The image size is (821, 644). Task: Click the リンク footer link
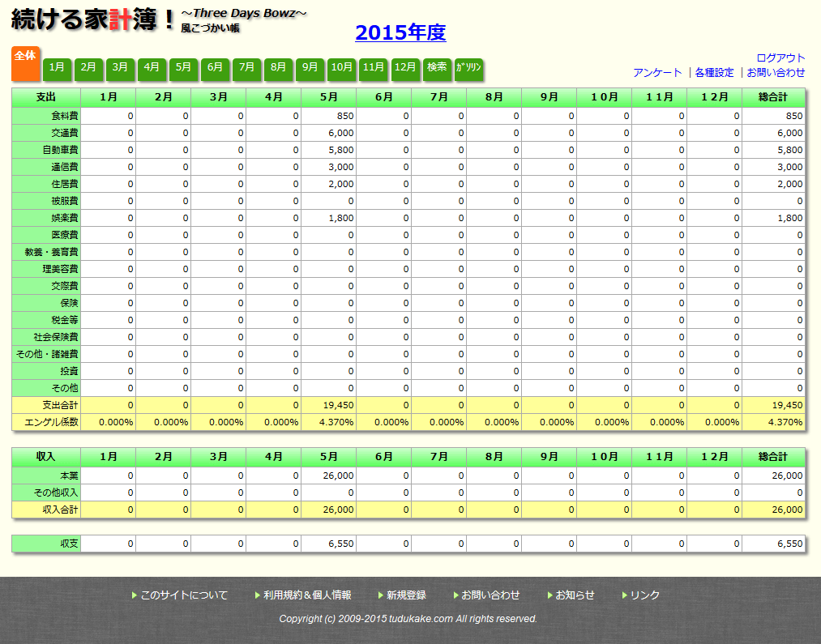644,595
